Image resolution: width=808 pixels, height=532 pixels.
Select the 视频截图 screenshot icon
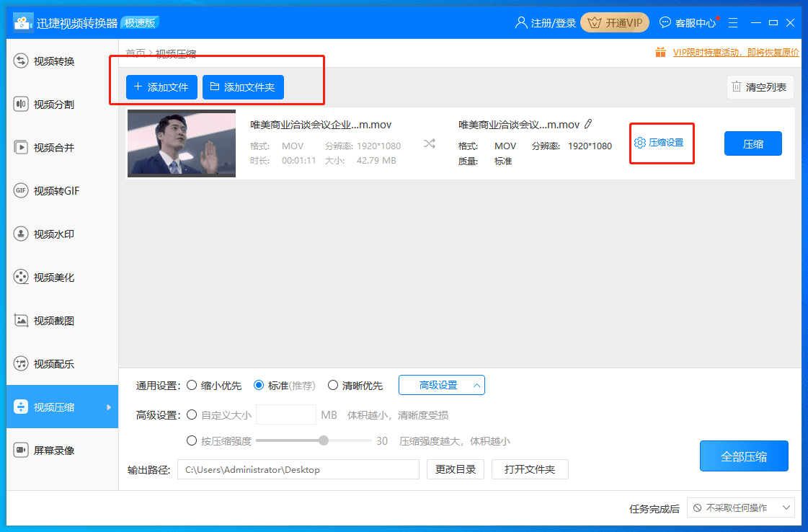21,321
